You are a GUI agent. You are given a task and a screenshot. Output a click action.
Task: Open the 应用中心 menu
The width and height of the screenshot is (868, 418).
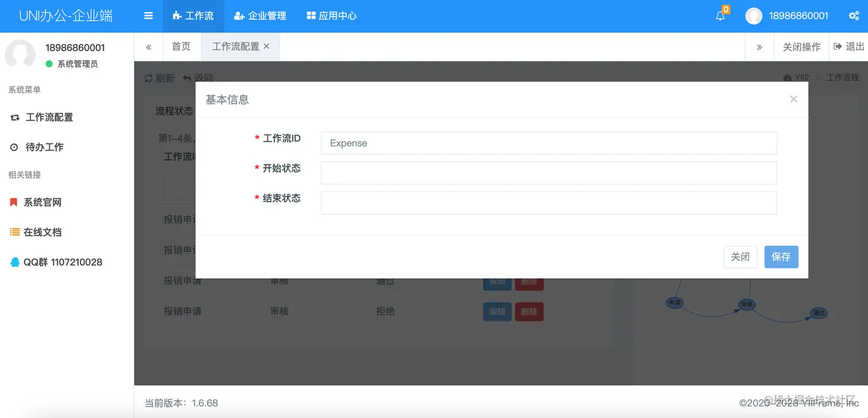coord(331,16)
